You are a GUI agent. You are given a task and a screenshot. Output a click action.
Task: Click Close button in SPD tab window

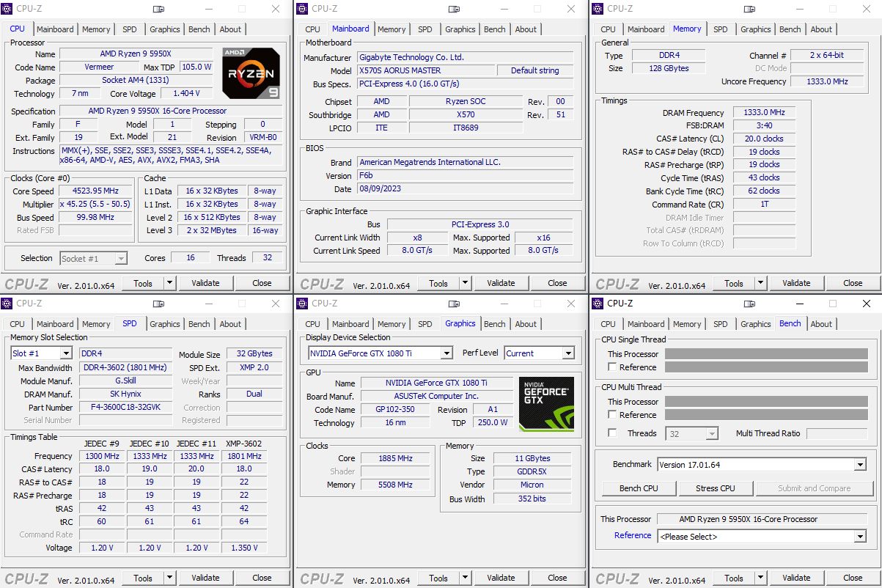click(x=262, y=578)
